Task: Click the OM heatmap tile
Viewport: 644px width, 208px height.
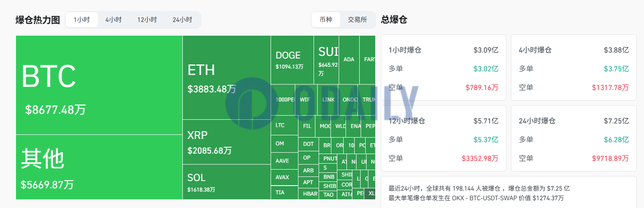Action: (284, 144)
